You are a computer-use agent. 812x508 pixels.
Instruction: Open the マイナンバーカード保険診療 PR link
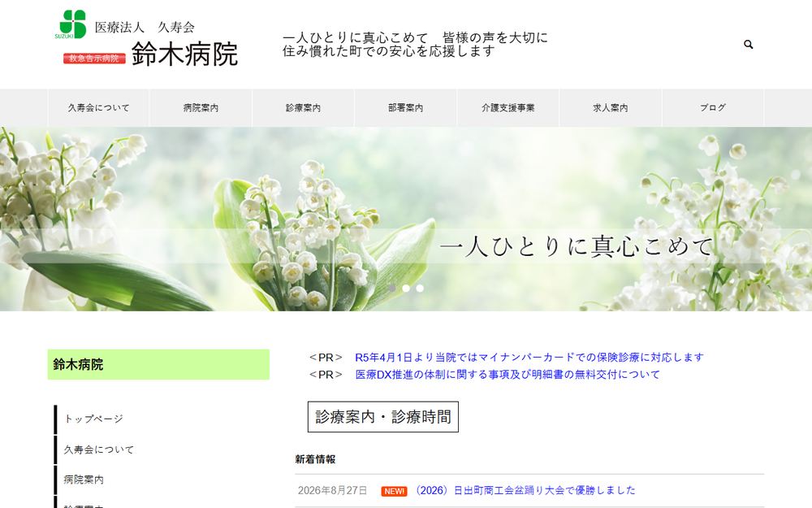click(529, 357)
